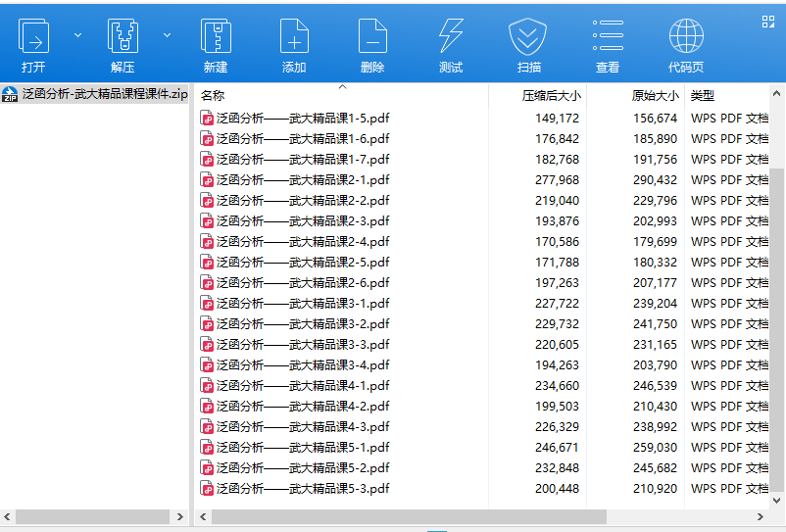Click the grid layout icon at toolbar corner

[x=768, y=21]
